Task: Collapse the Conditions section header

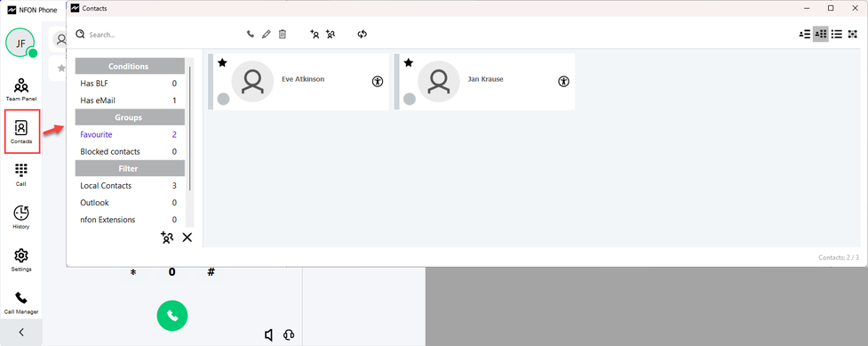Action: click(130, 66)
